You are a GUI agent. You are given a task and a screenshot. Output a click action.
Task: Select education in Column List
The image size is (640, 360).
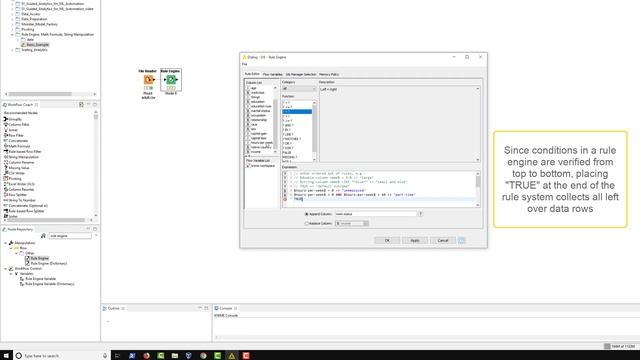pyautogui.click(x=257, y=102)
